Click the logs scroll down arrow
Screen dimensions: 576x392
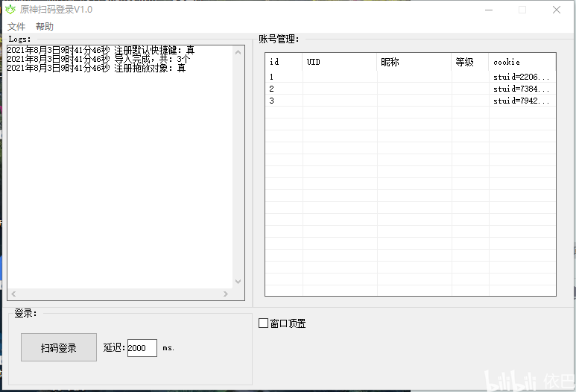point(238,282)
